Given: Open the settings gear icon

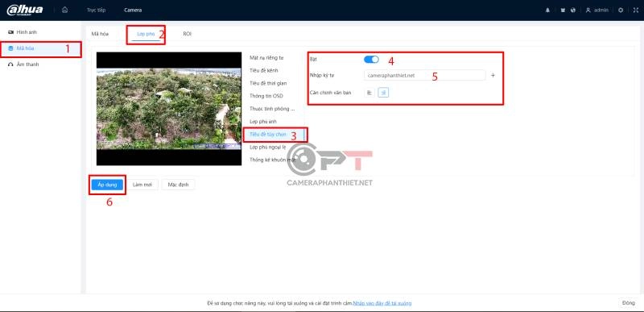Looking at the screenshot, I should pos(621,10).
